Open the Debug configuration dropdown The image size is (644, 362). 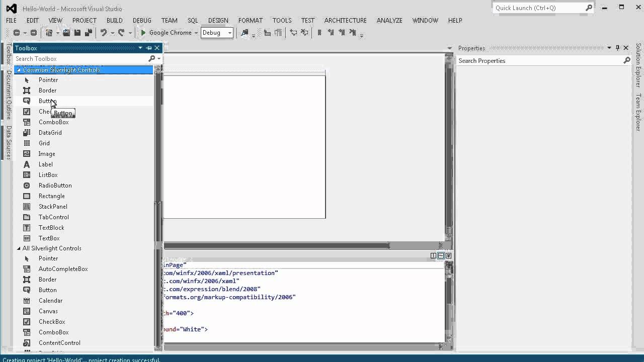click(x=230, y=33)
